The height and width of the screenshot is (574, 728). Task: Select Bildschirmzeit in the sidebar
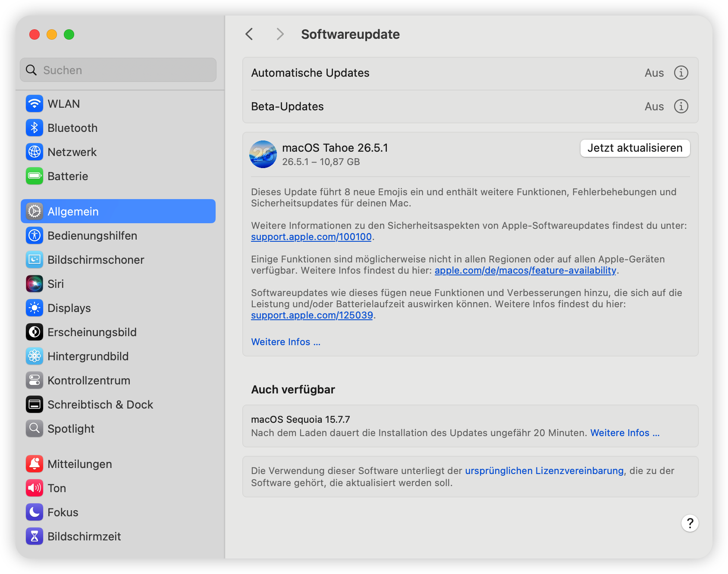point(84,537)
